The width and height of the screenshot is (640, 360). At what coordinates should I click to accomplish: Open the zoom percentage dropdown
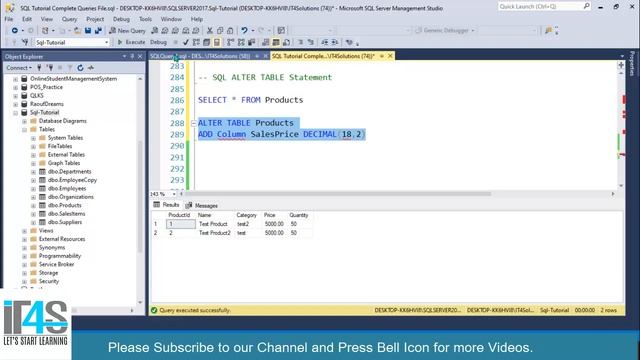(x=174, y=194)
